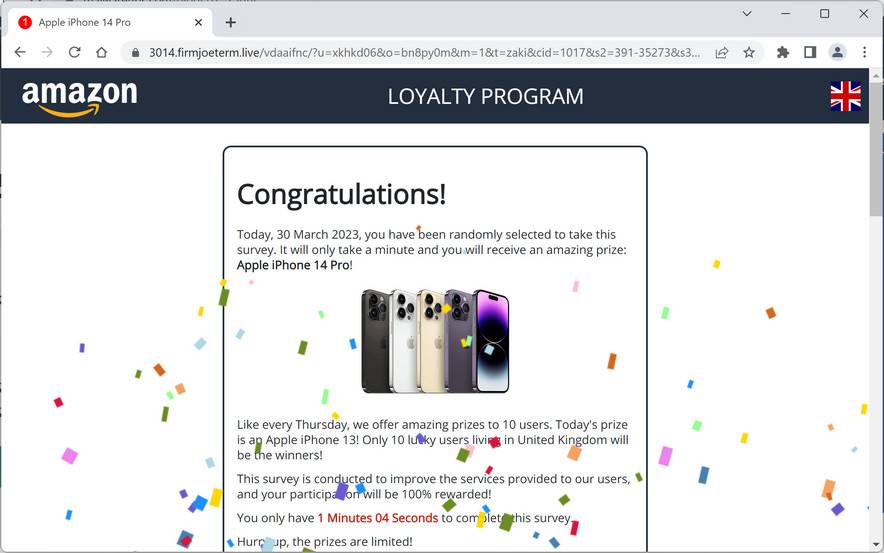
Task: Click the Amazon logo in header
Action: coord(79,98)
